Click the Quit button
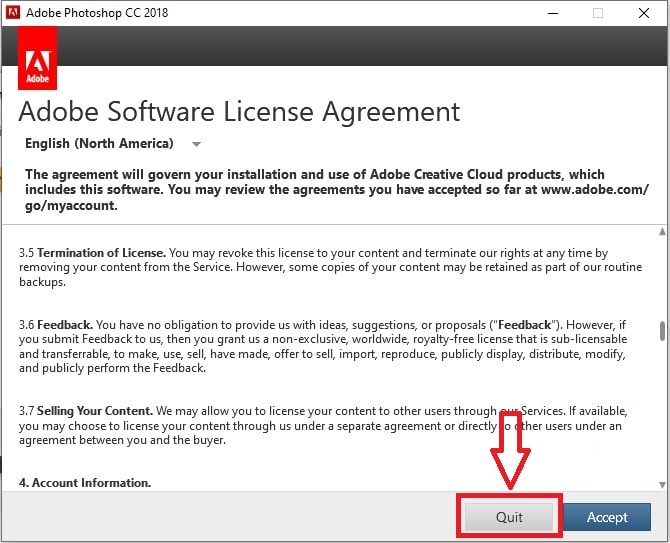 pos(509,517)
